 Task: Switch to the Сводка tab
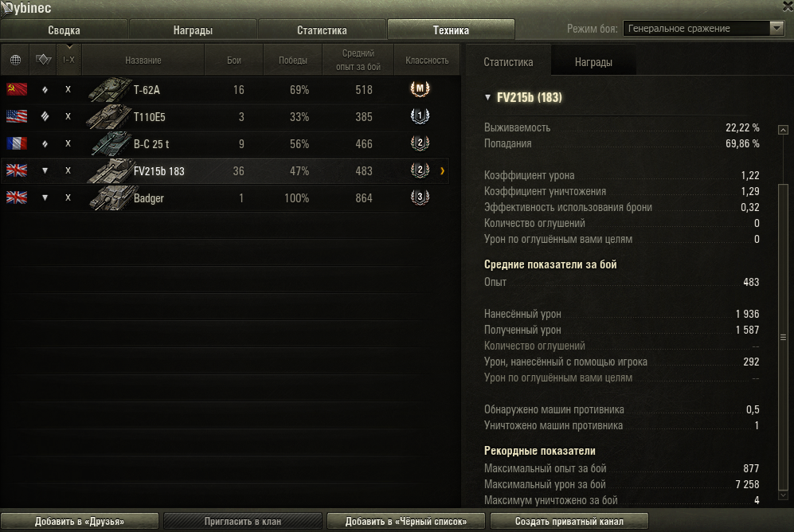point(64,29)
